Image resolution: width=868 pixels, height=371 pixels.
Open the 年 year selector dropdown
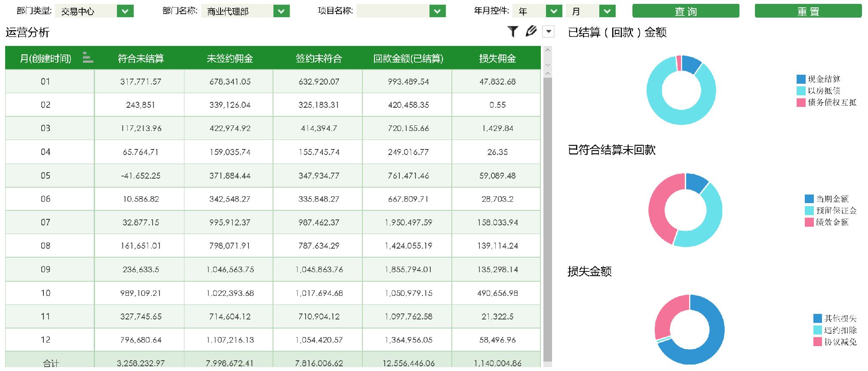tap(554, 11)
